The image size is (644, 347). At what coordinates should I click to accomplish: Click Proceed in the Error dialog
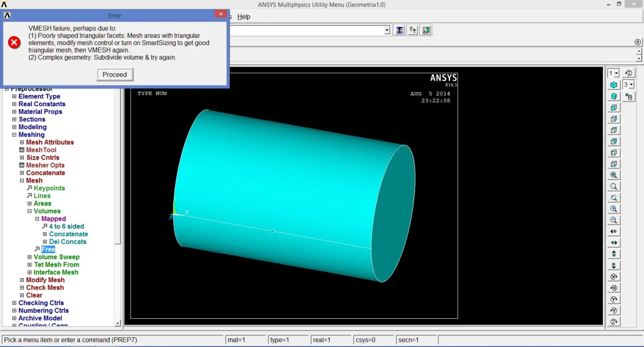114,75
